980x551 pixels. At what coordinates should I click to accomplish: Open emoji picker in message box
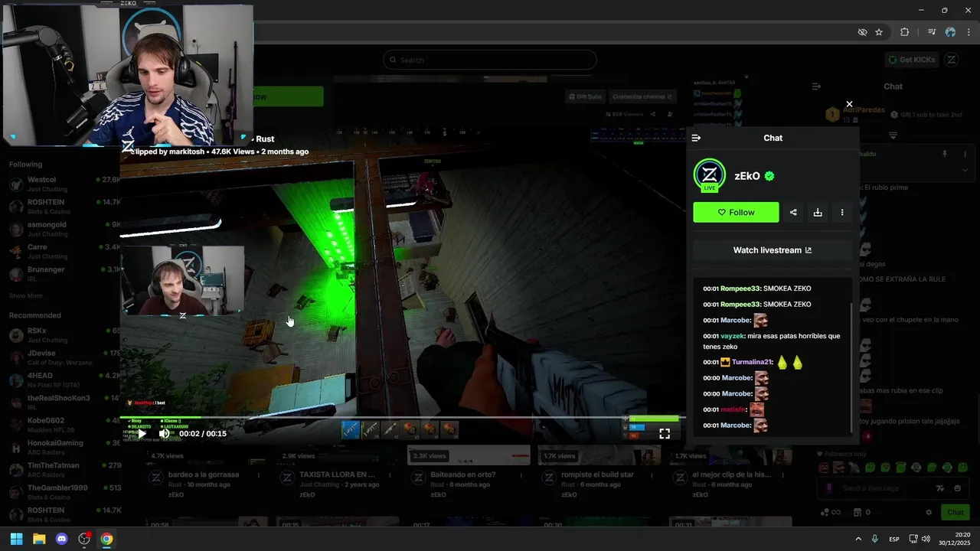[958, 488]
